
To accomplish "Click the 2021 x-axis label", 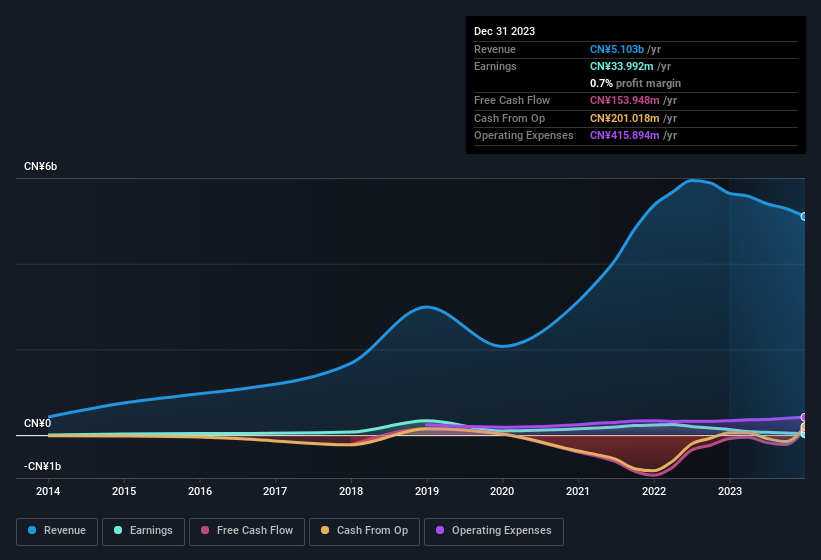I will [x=578, y=491].
